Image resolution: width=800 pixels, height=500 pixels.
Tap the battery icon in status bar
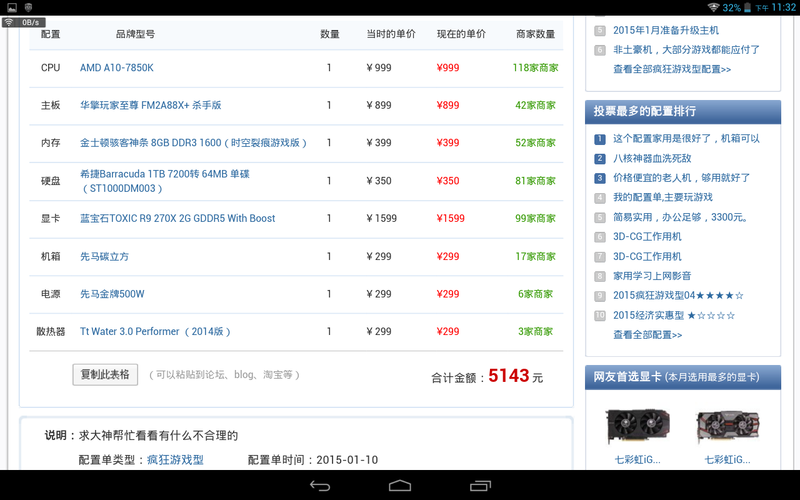[747, 7]
